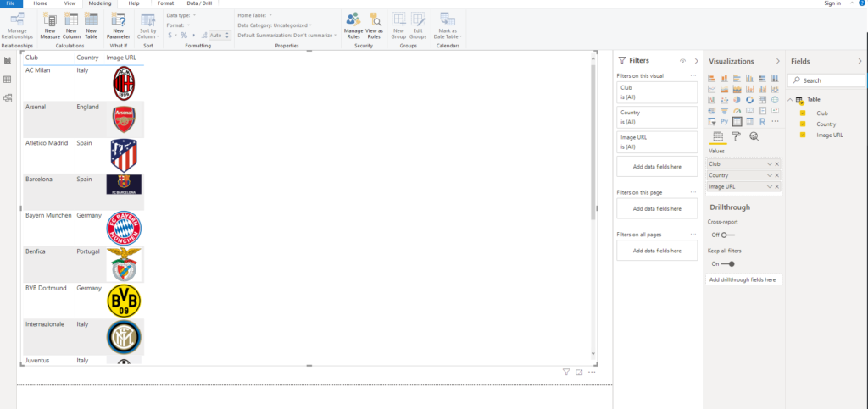Toggle Cross-report drillthrough switch
868x409 pixels.
pos(727,235)
